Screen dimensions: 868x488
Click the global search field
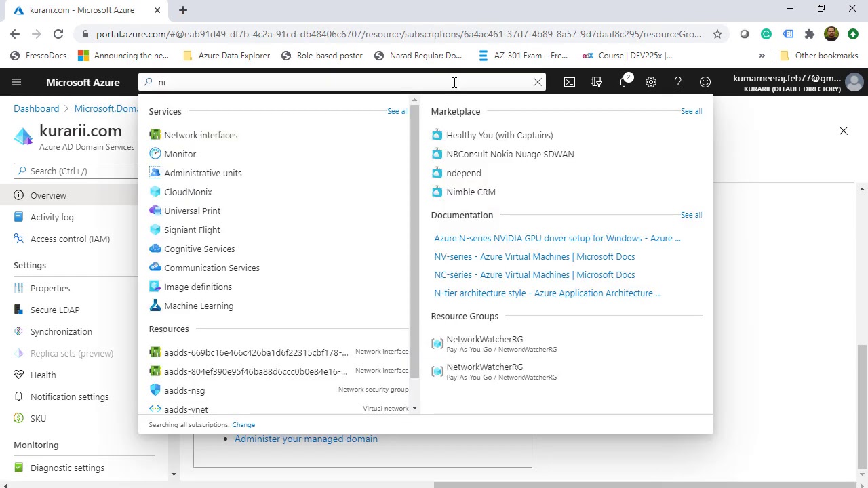click(342, 82)
